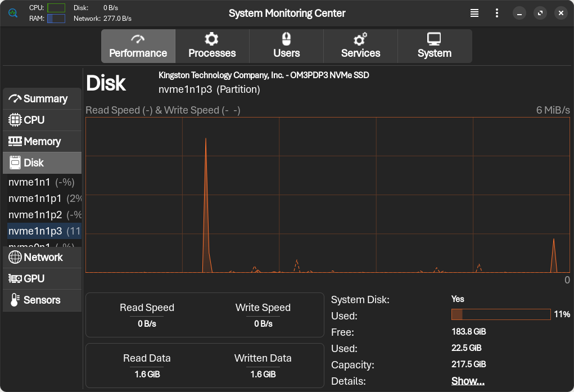Click the Show... disk details link
Image resolution: width=574 pixels, height=392 pixels.
(468, 381)
